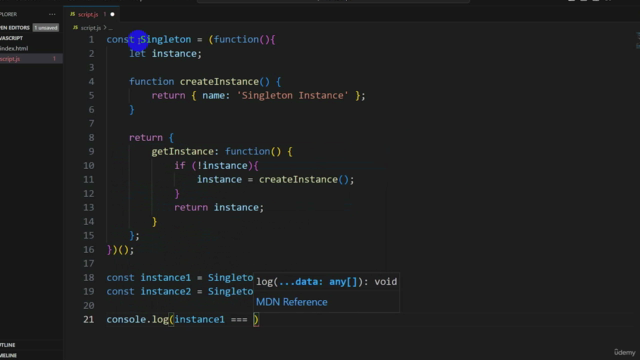The height and width of the screenshot is (360, 640).
Task: Click the word Singleton on line 1
Action: click(x=166, y=40)
